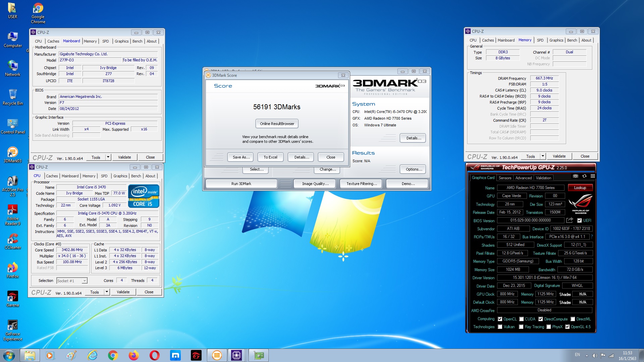
Task: Click the To Excel button
Action: click(270, 157)
